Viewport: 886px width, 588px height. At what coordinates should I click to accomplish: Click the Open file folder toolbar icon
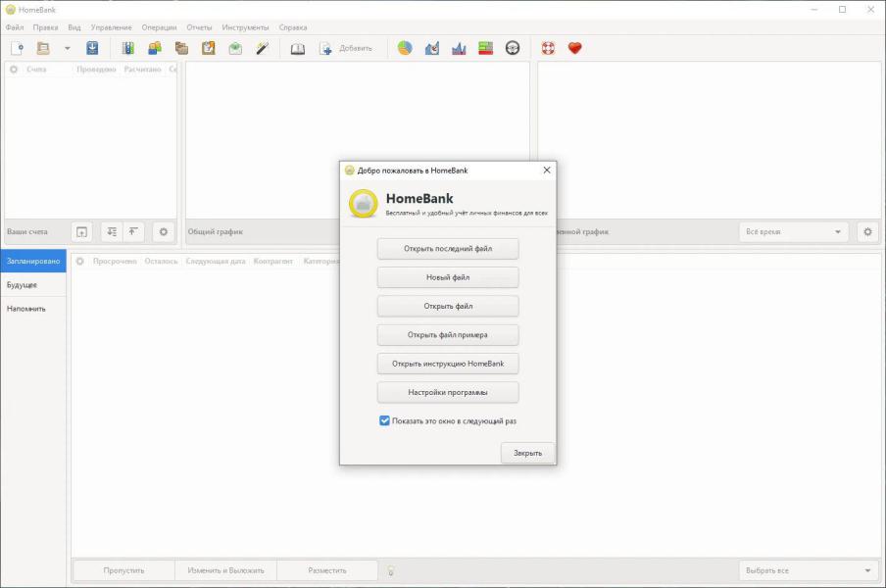[x=43, y=49]
